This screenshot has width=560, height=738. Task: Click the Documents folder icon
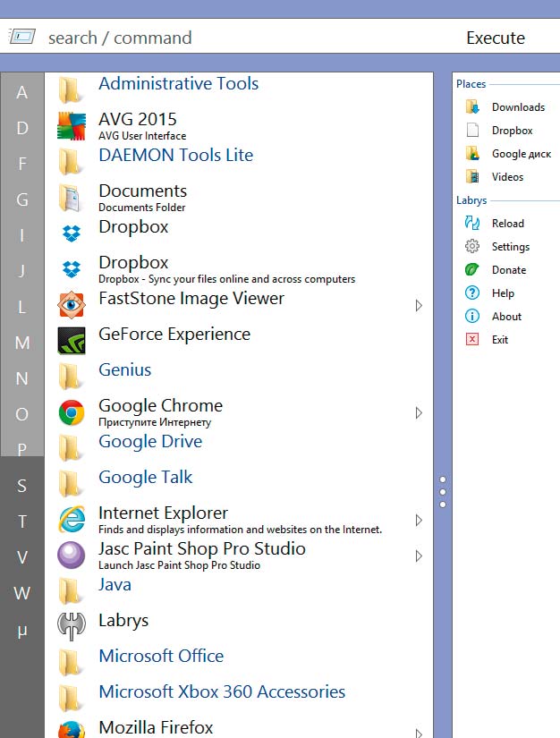[72, 198]
